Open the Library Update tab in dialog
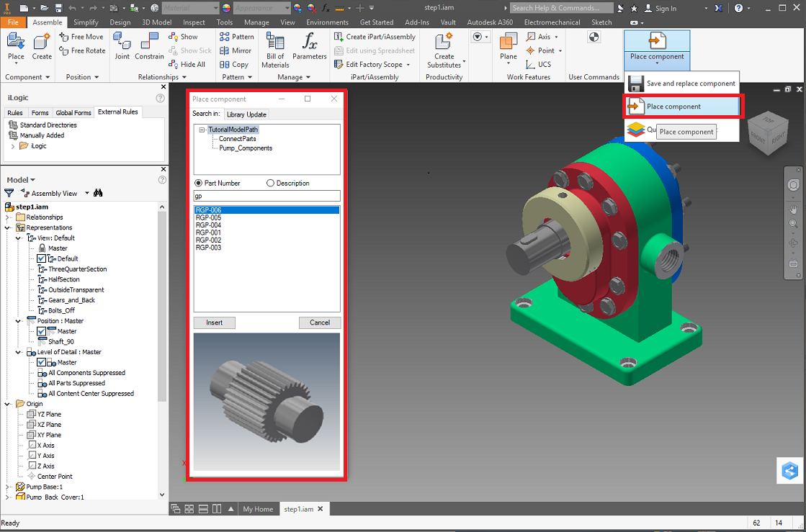 pos(246,114)
